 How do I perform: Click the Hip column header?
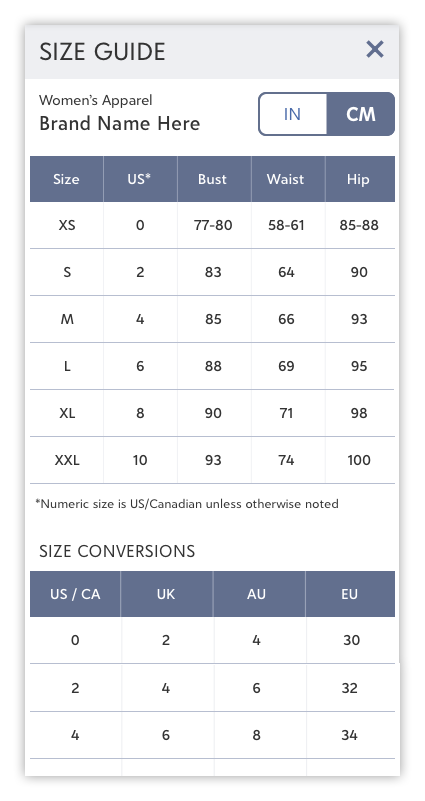click(x=359, y=179)
